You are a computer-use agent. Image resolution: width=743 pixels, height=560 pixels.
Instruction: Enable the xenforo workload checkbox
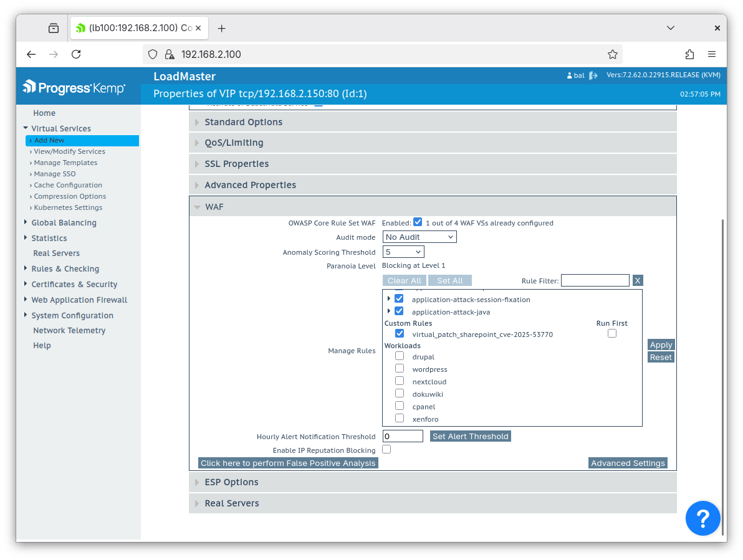pos(400,419)
